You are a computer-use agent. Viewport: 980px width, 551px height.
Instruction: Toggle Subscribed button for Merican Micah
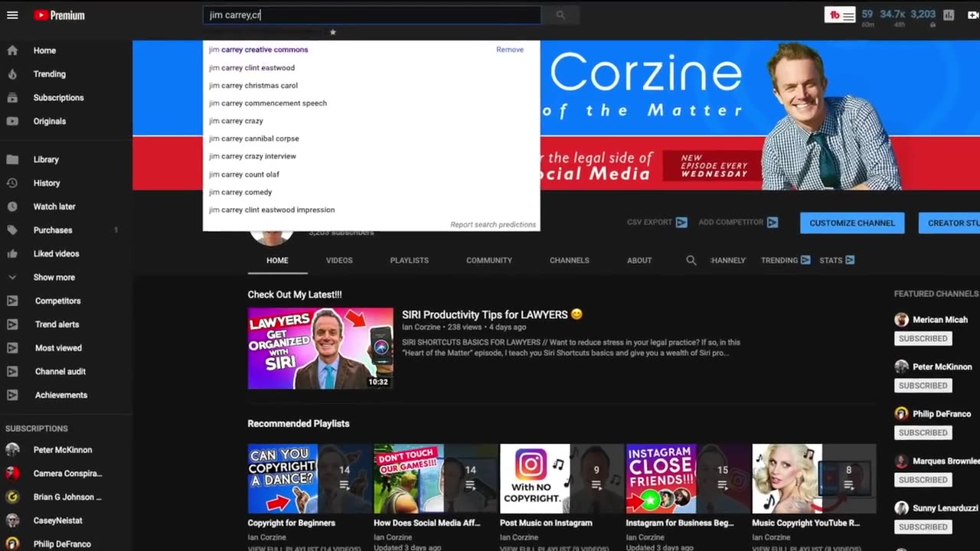point(923,338)
